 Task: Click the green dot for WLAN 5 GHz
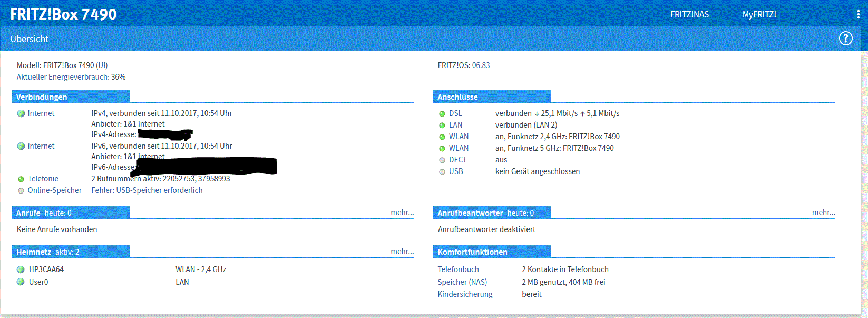[442, 149]
